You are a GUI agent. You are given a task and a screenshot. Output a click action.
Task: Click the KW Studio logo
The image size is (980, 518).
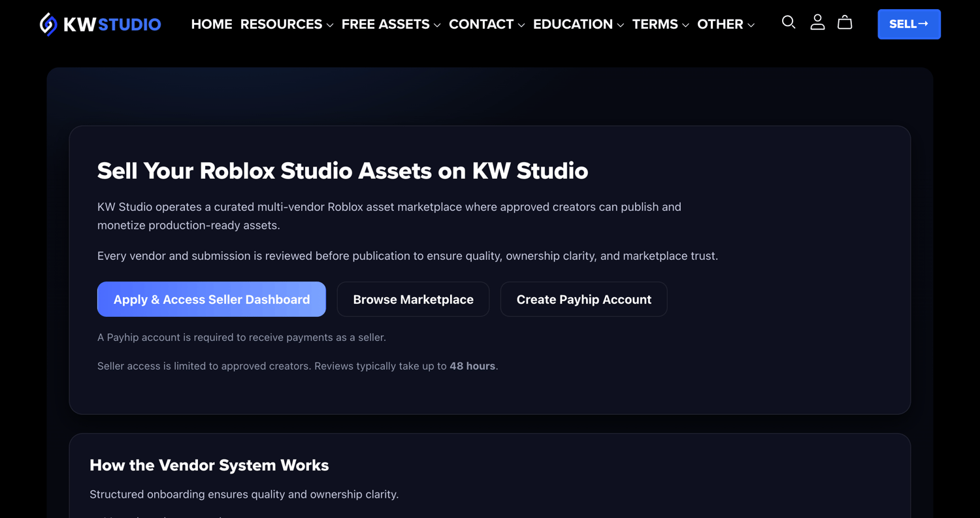(x=100, y=24)
